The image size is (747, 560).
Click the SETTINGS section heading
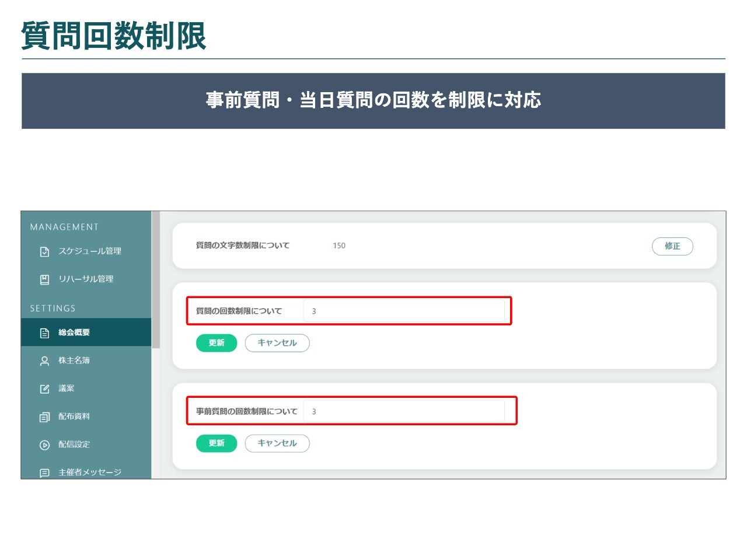(x=53, y=308)
